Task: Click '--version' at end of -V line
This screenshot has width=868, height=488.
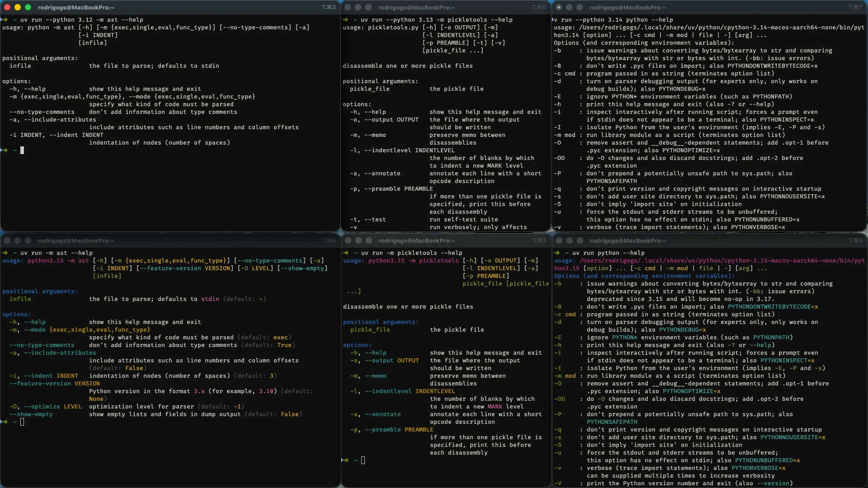Action: pos(773,483)
